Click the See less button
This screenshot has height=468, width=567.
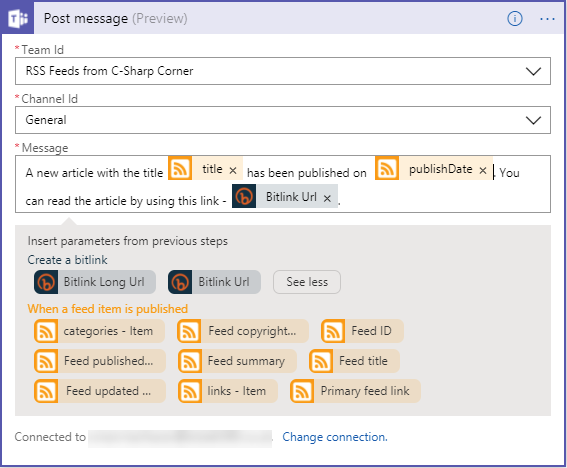tap(307, 282)
